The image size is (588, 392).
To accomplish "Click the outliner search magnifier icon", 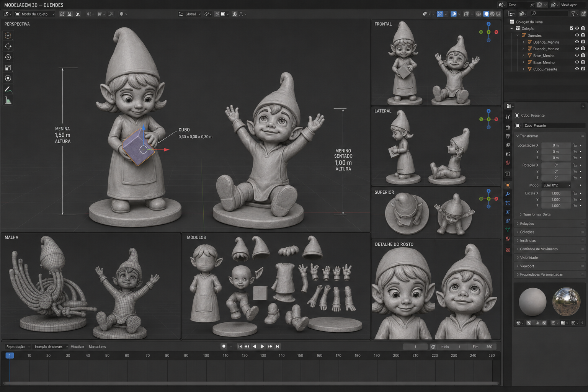I will click(x=534, y=14).
